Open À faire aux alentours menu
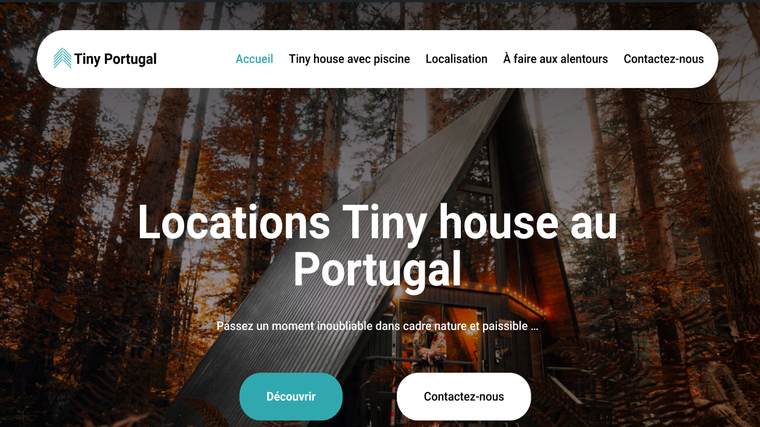760x427 pixels. [x=555, y=59]
